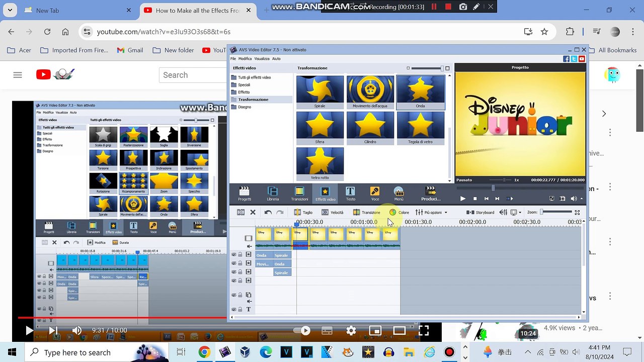
Task: Select the Movimento dell'acqua effect thumbnail
Action: 370,92
